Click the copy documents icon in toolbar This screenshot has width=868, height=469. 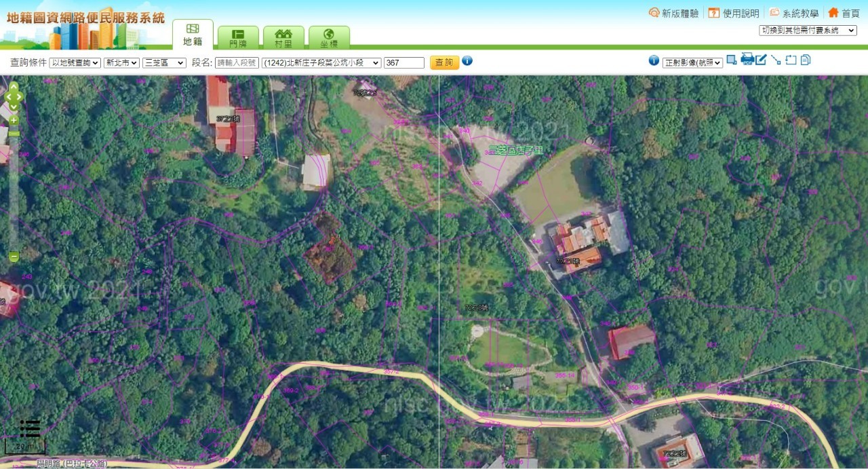click(806, 60)
